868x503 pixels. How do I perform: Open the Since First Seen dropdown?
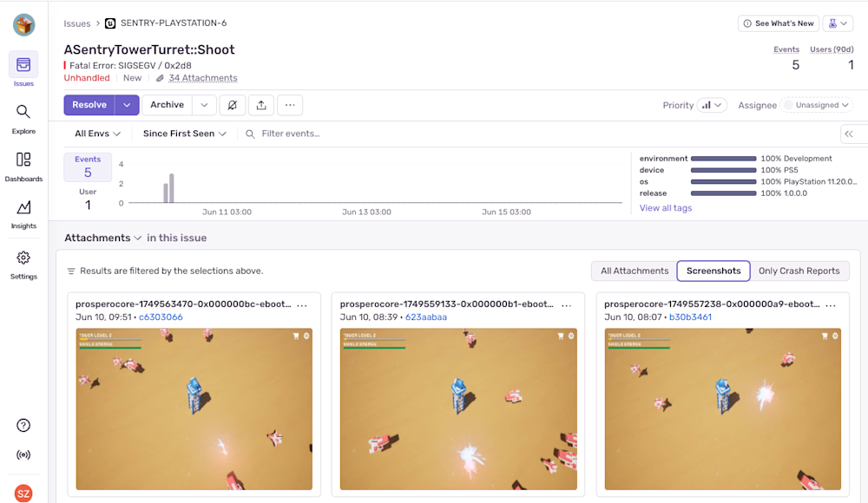pyautogui.click(x=184, y=134)
